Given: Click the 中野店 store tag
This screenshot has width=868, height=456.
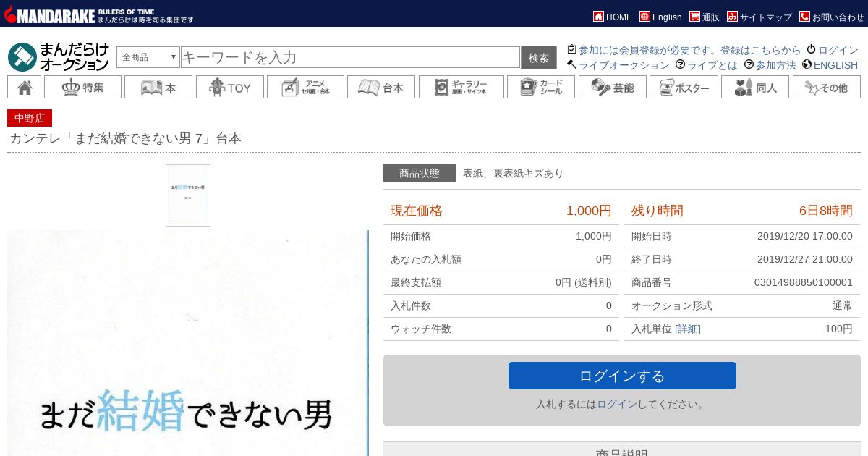Looking at the screenshot, I should [30, 118].
